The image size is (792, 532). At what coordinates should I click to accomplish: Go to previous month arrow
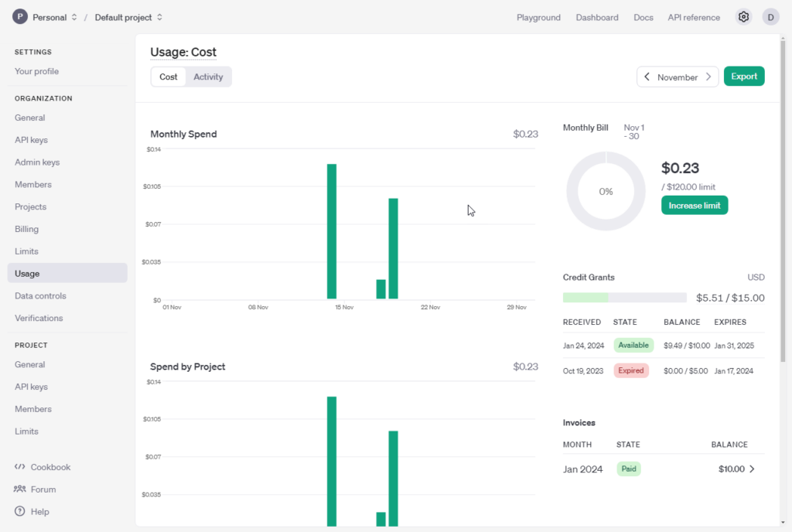click(x=647, y=77)
